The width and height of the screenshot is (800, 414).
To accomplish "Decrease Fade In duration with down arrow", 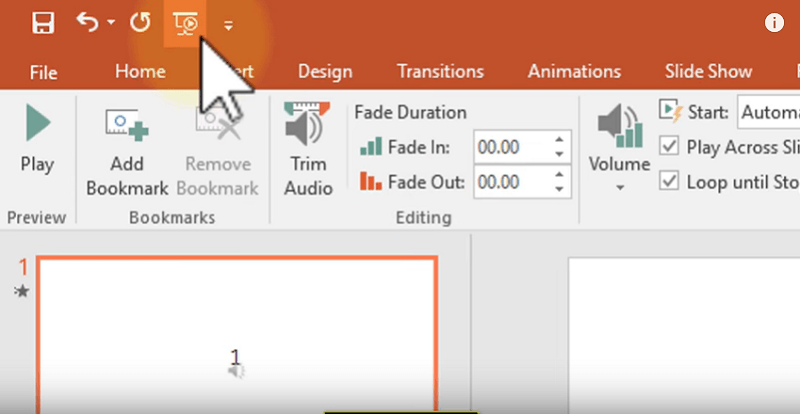I will click(x=560, y=154).
